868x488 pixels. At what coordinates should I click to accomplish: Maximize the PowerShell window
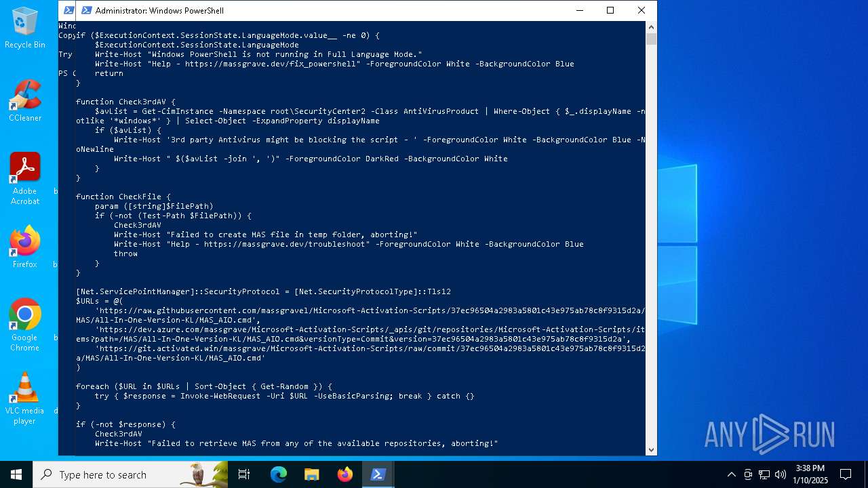coord(610,10)
